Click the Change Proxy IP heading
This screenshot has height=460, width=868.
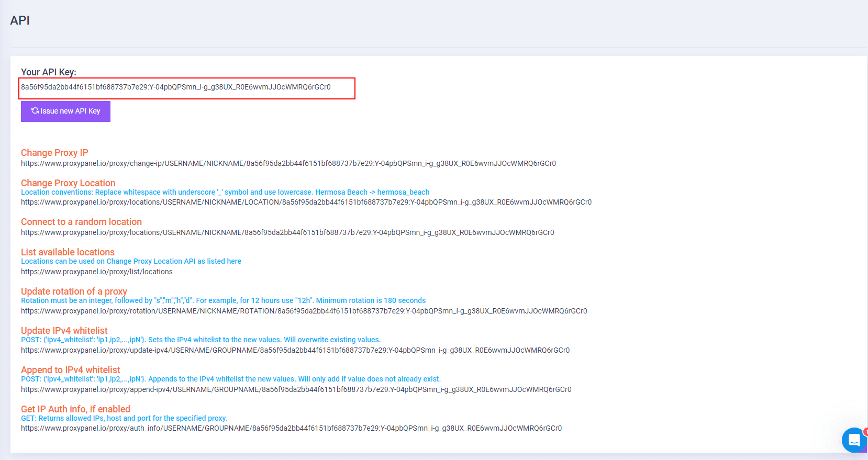[54, 153]
